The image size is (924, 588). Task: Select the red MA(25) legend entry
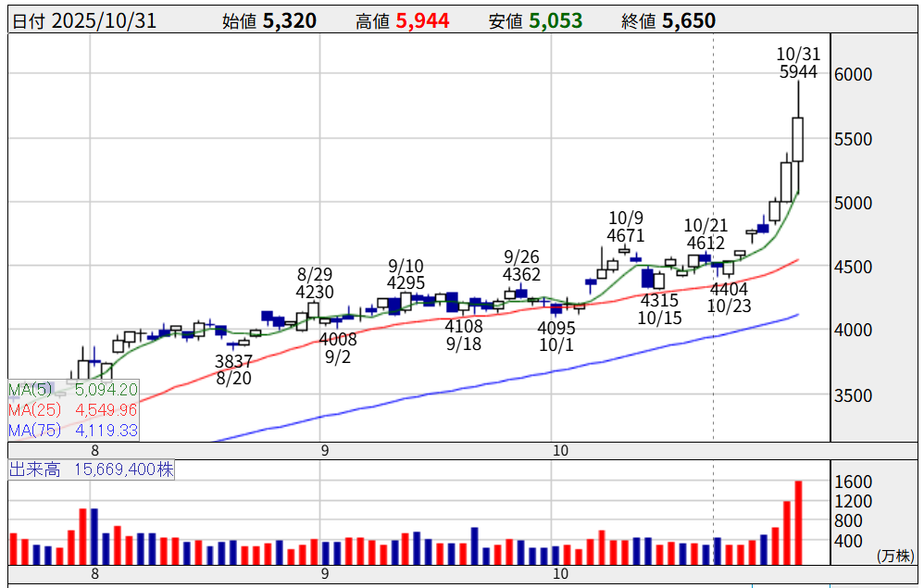click(72, 409)
